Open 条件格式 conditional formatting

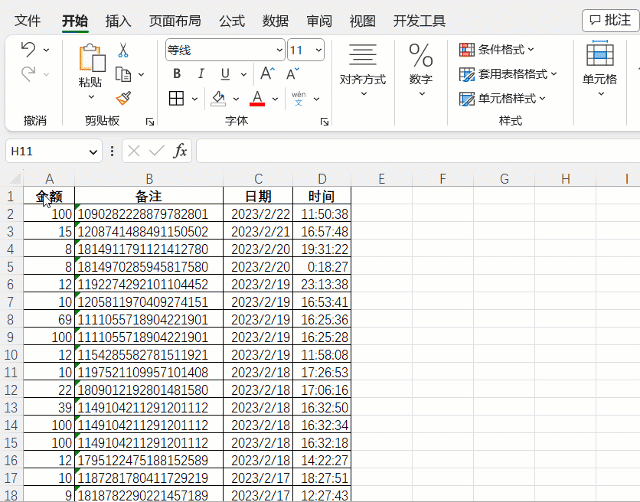(496, 50)
